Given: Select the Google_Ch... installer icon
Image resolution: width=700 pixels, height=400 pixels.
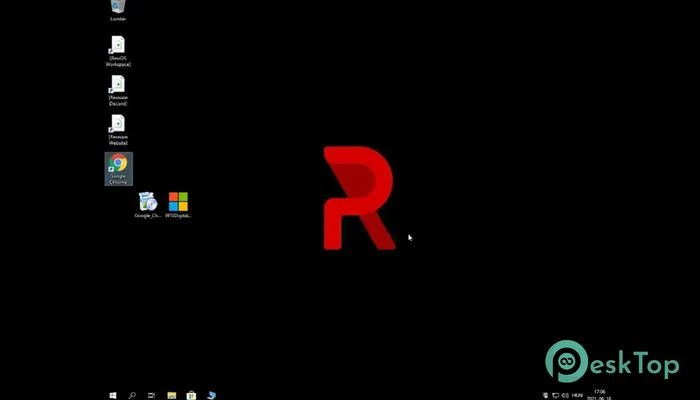Looking at the screenshot, I should [x=148, y=205].
